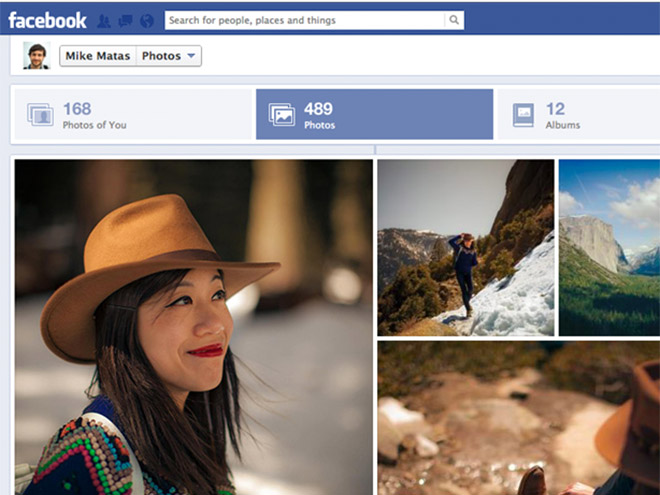Viewport: 660px width, 495px height.
Task: Switch to the 168 Photos of You tab
Action: tap(131, 115)
